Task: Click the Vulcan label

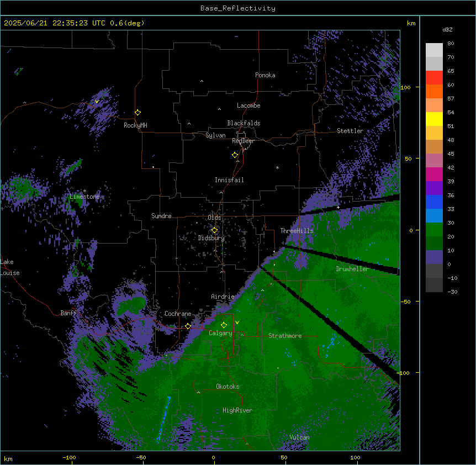Action: click(x=299, y=437)
